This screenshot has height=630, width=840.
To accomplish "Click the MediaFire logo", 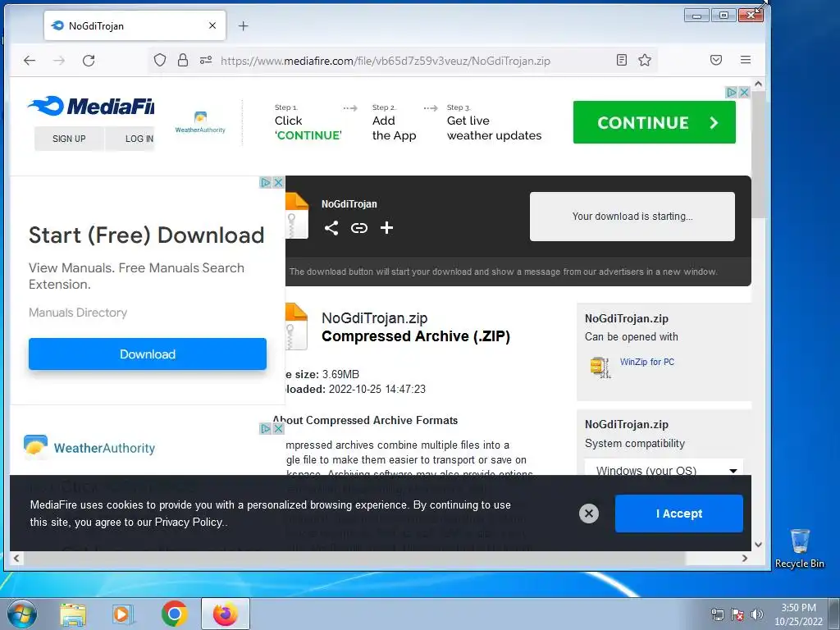I will (x=90, y=106).
